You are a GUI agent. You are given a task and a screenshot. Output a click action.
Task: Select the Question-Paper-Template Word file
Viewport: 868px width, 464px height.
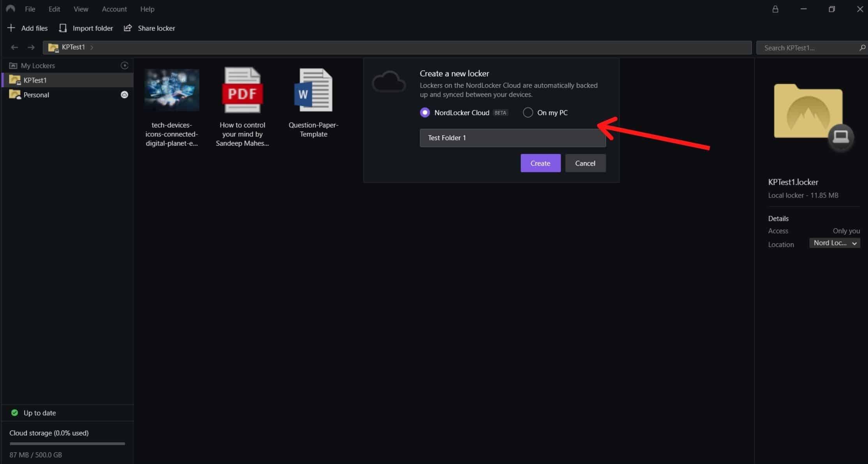tap(313, 102)
